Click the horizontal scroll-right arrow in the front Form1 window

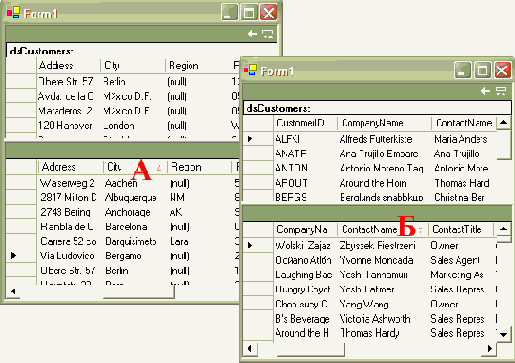pos(490,349)
